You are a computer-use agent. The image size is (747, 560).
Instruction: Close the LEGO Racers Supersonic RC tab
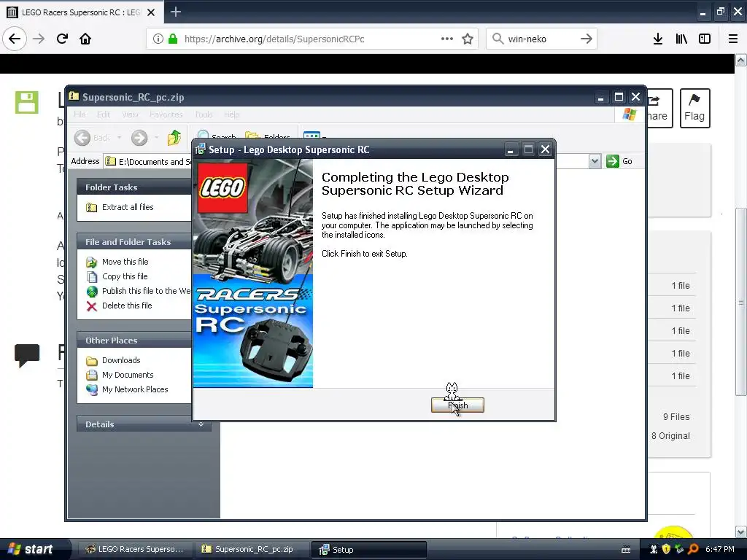151,12
